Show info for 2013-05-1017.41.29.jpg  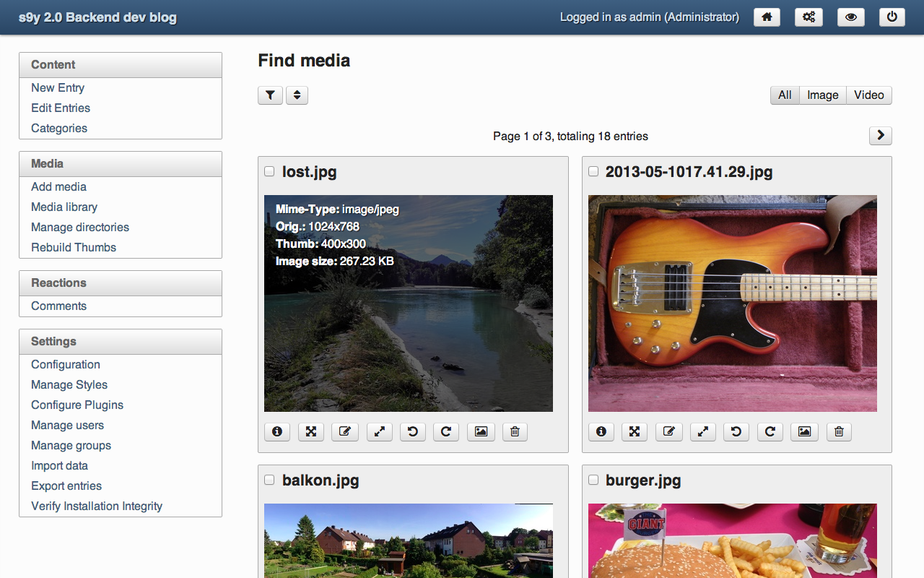tap(601, 432)
